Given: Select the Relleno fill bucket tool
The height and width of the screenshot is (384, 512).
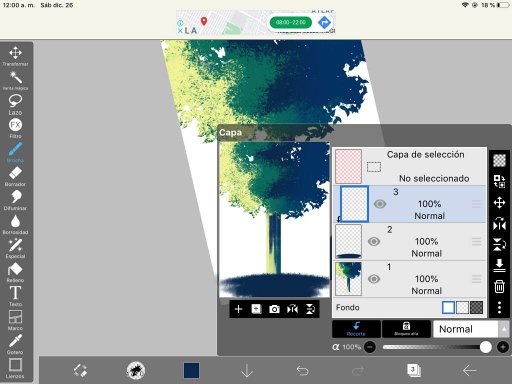Looking at the screenshot, I should 15,272.
